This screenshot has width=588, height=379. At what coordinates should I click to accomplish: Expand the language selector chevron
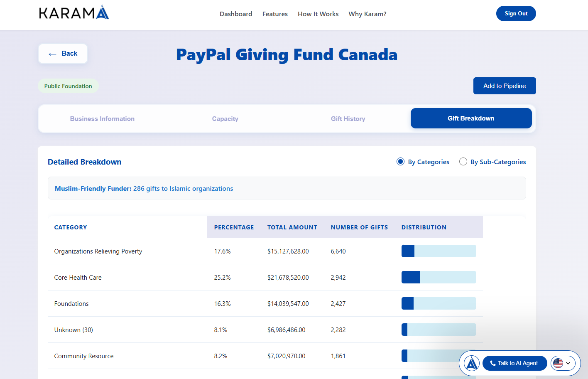click(568, 363)
